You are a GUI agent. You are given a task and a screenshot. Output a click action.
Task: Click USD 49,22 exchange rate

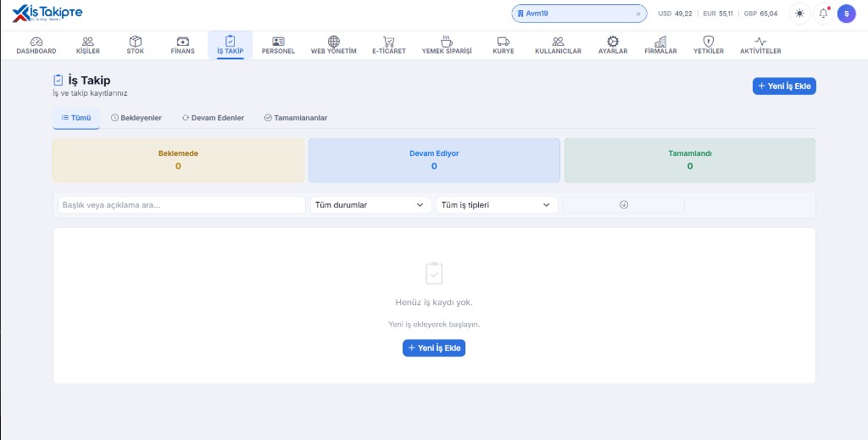[675, 14]
